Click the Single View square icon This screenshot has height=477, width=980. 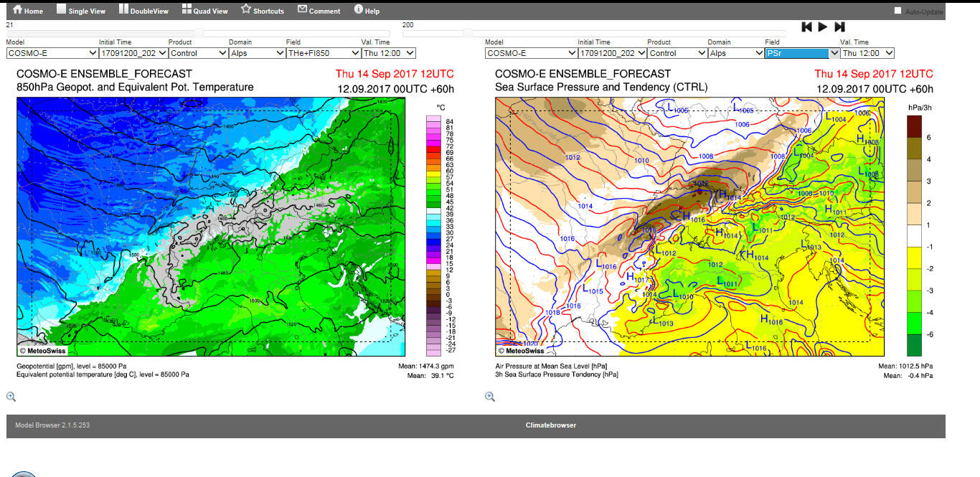coord(61,9)
